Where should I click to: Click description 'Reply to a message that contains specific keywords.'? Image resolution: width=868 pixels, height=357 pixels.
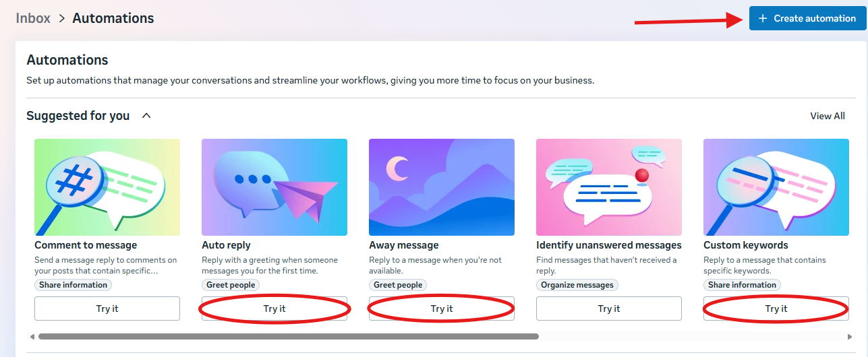pyautogui.click(x=765, y=265)
